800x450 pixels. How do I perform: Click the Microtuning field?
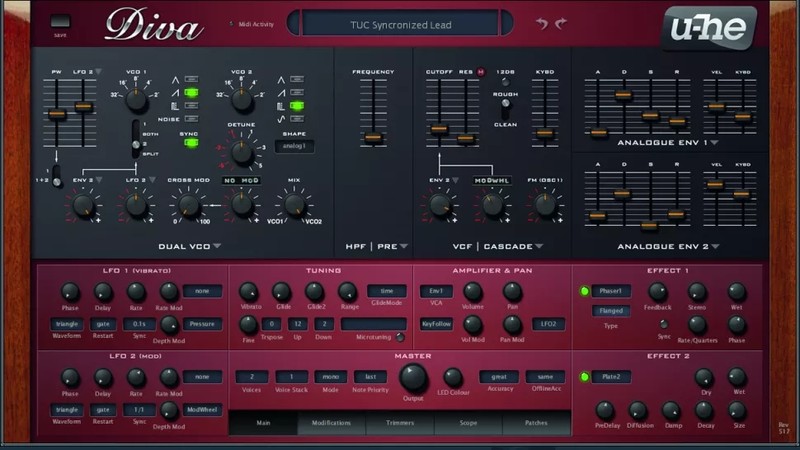373,324
